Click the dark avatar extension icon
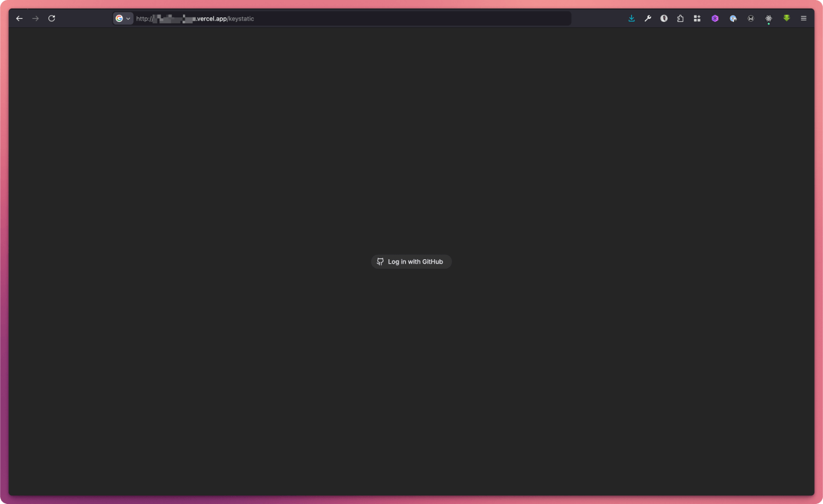The width and height of the screenshot is (823, 504). tap(664, 18)
